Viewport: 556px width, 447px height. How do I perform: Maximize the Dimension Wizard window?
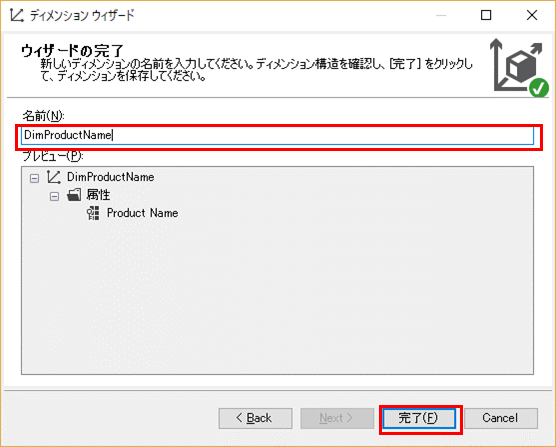tap(486, 15)
